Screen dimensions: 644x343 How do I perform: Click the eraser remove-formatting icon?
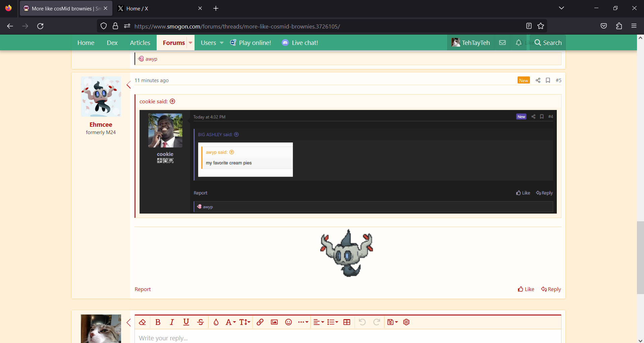[x=142, y=322]
